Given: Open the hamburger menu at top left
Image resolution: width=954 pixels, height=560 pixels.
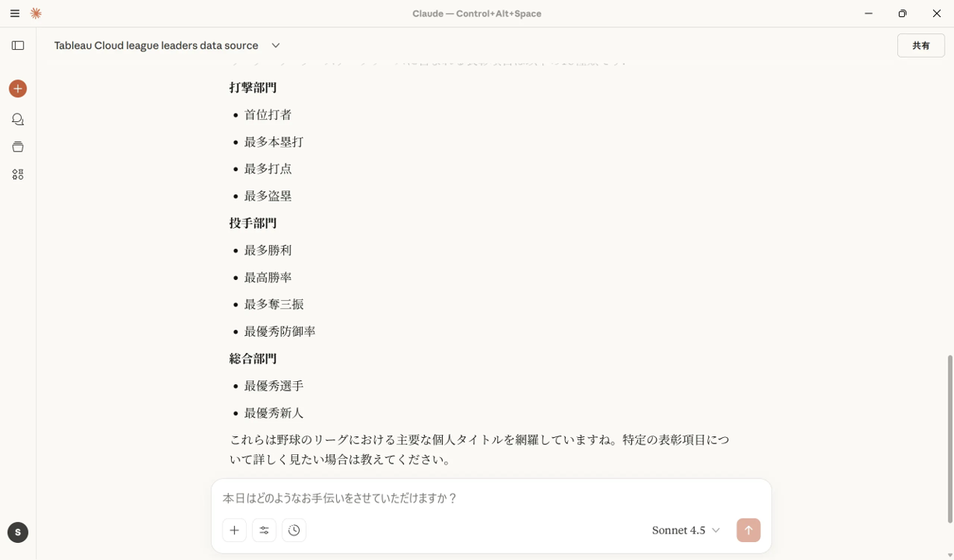Looking at the screenshot, I should (13, 13).
